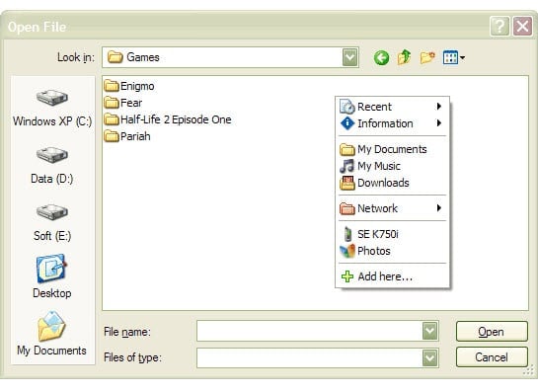
Task: Click the green Back arrow icon
Action: (x=381, y=57)
